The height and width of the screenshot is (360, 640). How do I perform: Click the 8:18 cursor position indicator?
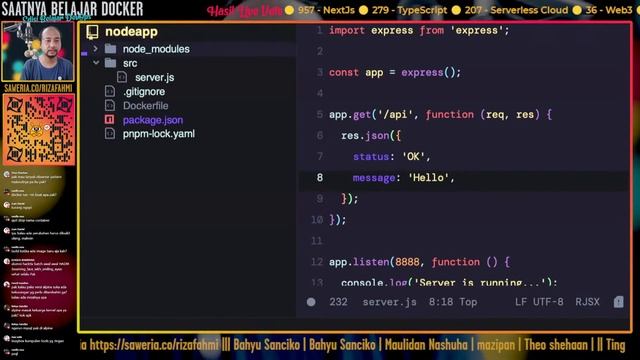pyautogui.click(x=441, y=302)
